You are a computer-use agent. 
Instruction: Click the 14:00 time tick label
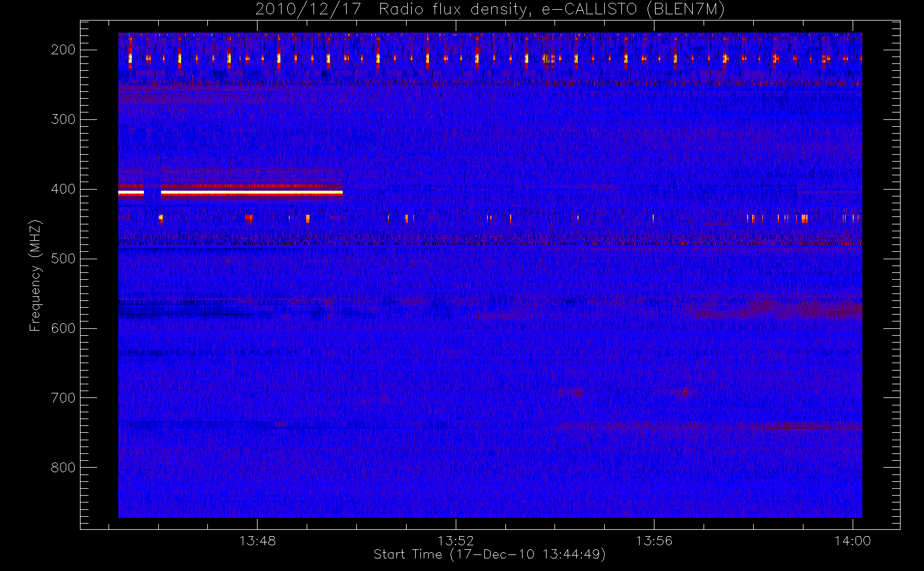[x=853, y=541]
